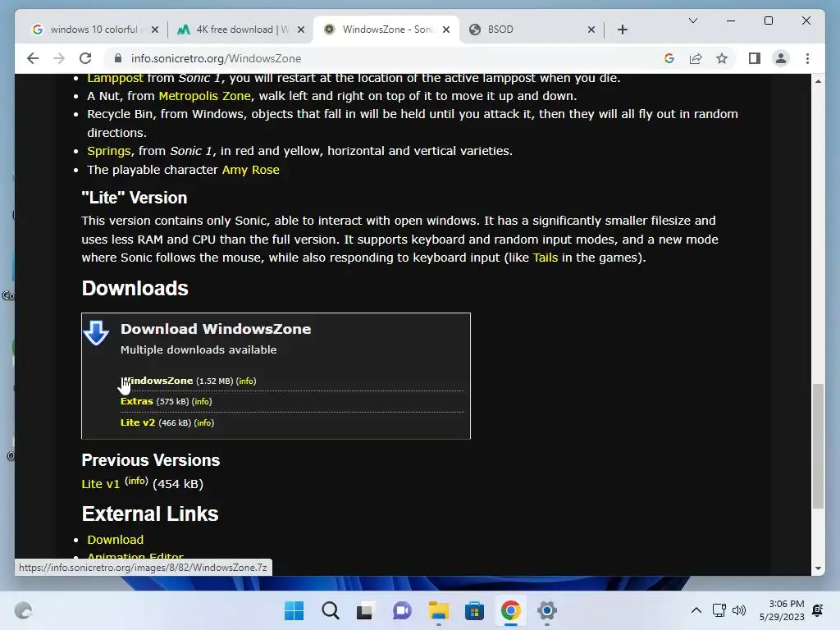Image resolution: width=840 pixels, height=630 pixels.
Task: Open Chrome's three-dot menu
Action: [x=807, y=58]
